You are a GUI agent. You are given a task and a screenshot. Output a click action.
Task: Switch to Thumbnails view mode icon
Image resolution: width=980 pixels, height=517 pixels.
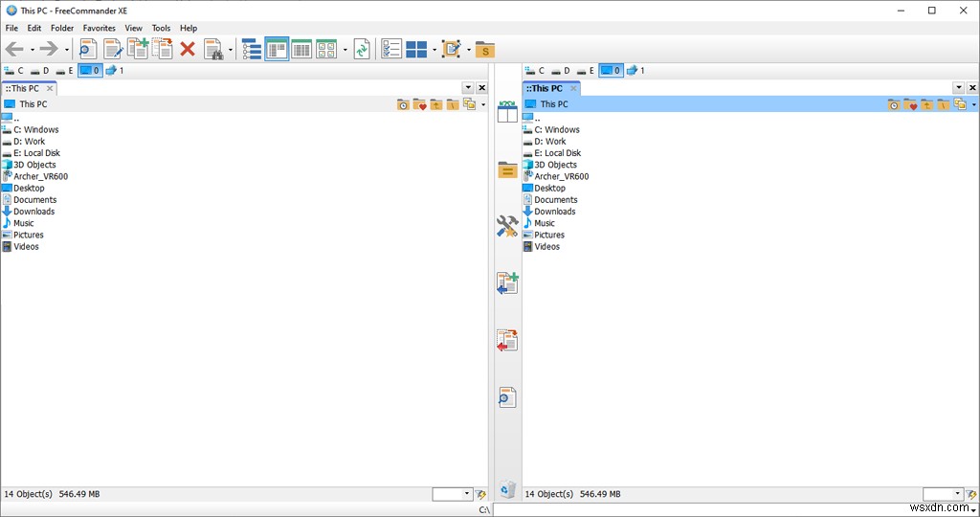click(x=326, y=49)
